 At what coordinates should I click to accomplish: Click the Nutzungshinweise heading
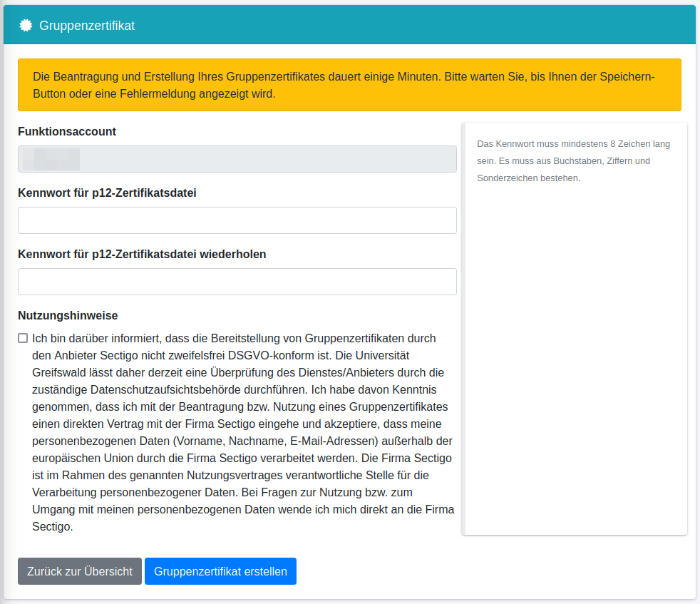(68, 315)
